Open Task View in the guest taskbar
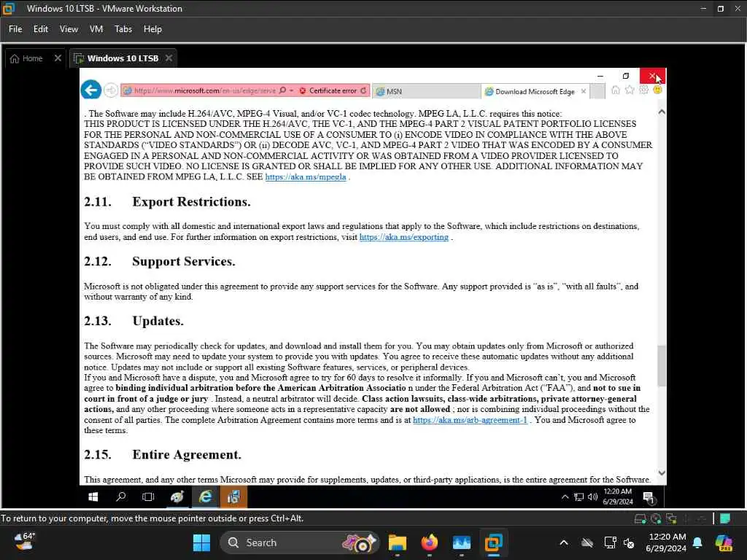Image resolution: width=747 pixels, height=560 pixels. [148, 497]
